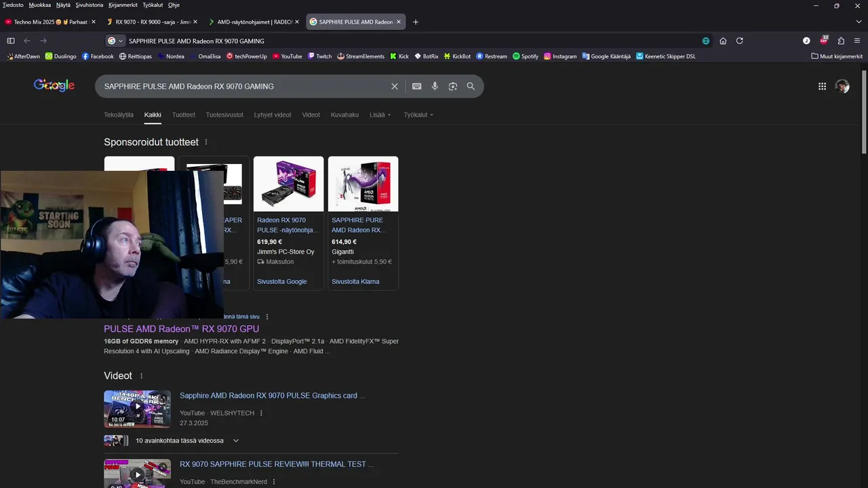
Task: Open the Reittiopas bookmark
Action: click(x=136, y=56)
